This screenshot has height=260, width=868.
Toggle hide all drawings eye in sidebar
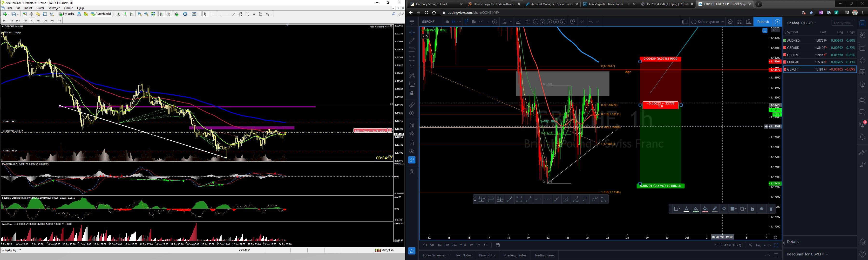(x=412, y=151)
